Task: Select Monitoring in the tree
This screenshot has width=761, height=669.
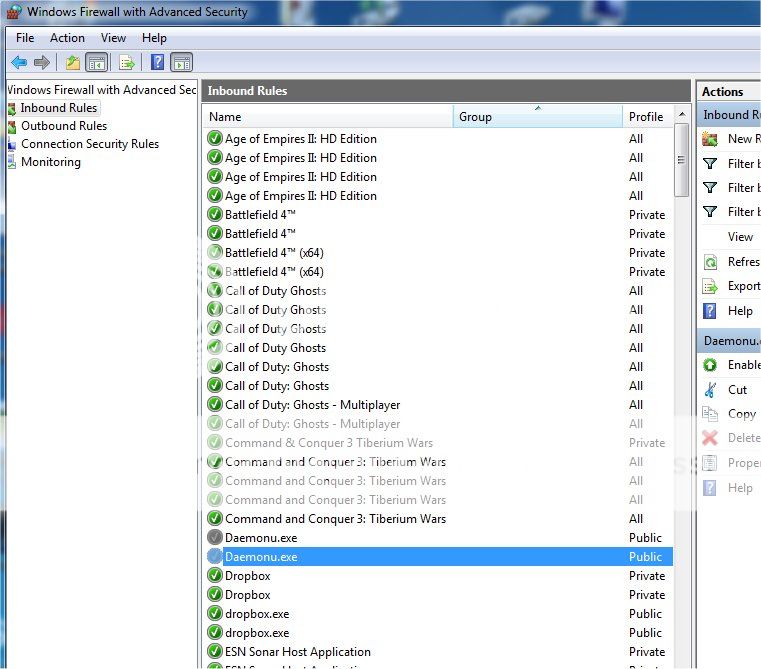Action: pos(50,162)
